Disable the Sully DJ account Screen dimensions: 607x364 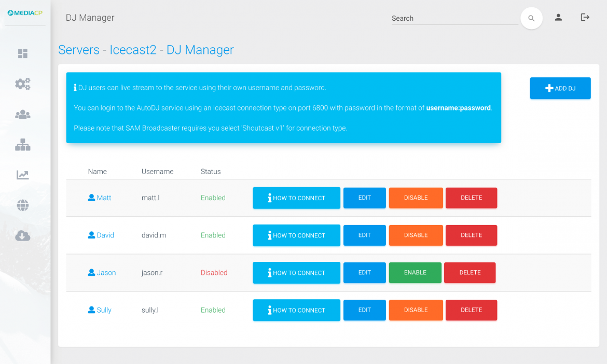[416, 310]
